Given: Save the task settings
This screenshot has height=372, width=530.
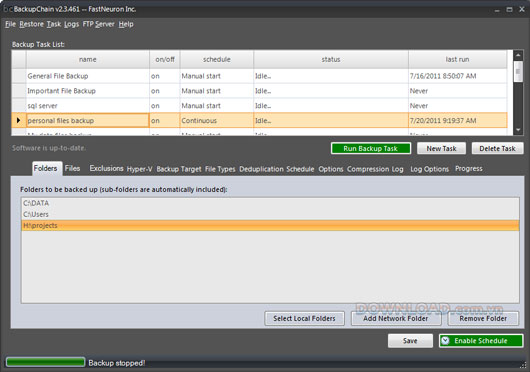Looking at the screenshot, I should [410, 341].
